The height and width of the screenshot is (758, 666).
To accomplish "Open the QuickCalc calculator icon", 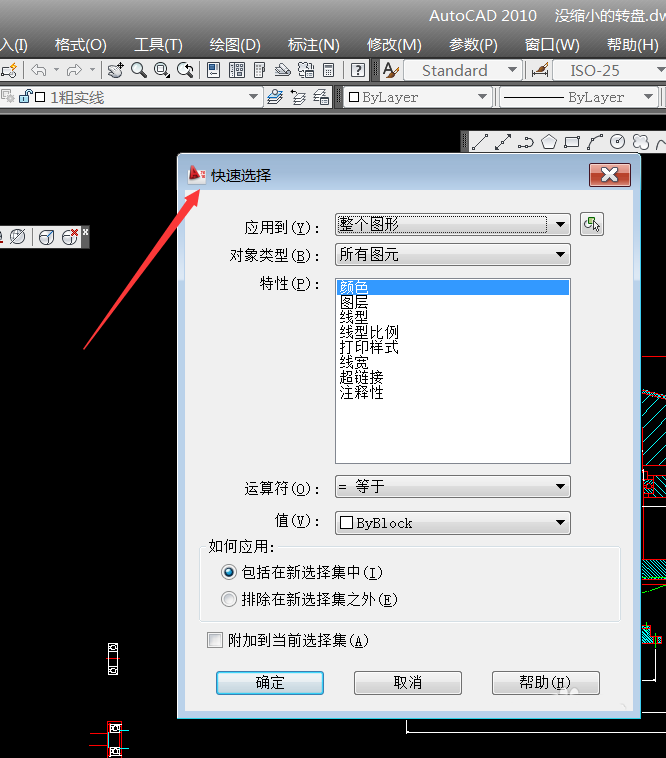I will 329,71.
